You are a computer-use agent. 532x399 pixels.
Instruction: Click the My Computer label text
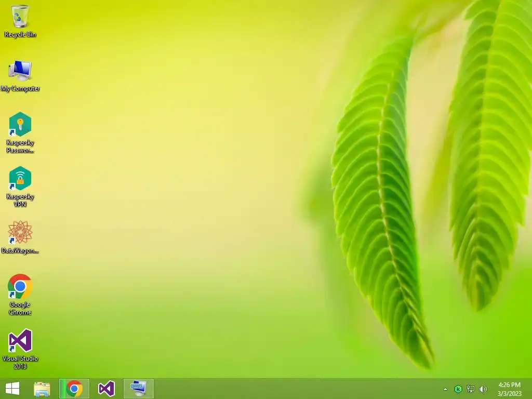coord(20,88)
